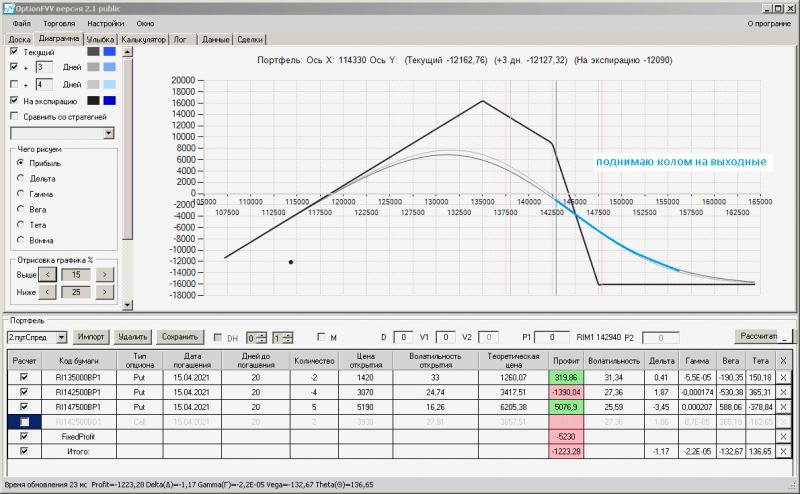
Task: Click the V1 input field
Action: (x=445, y=337)
